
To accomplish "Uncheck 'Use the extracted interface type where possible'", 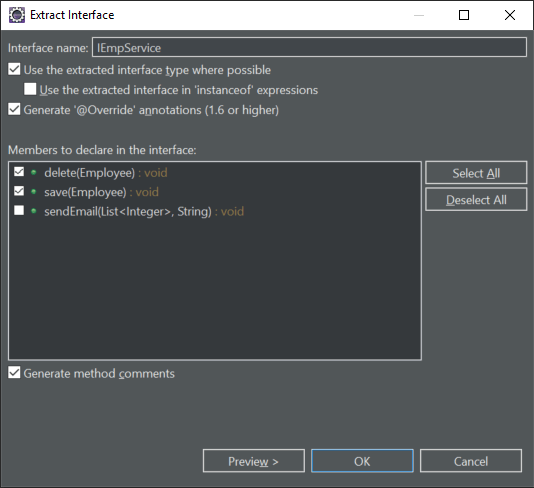I will (x=14, y=69).
